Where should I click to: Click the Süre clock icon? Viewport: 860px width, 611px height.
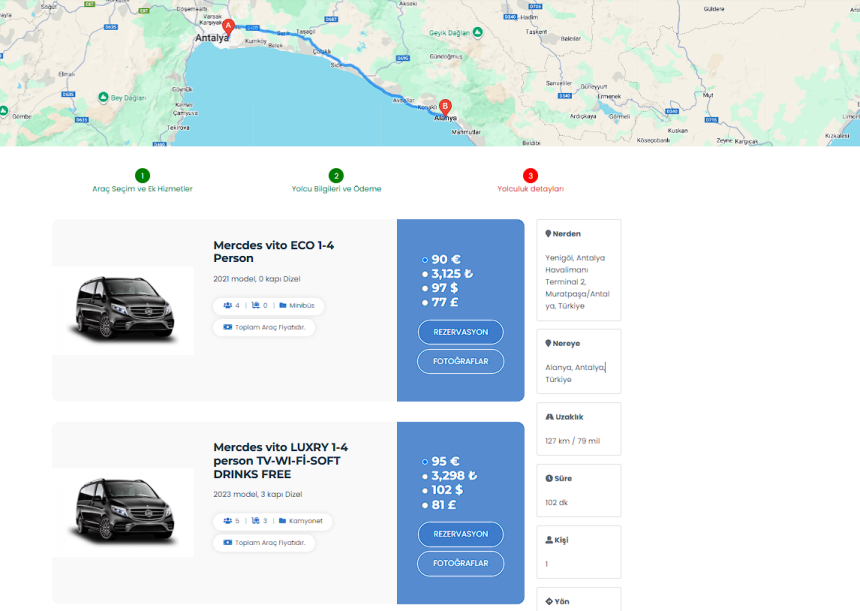pyautogui.click(x=548, y=478)
